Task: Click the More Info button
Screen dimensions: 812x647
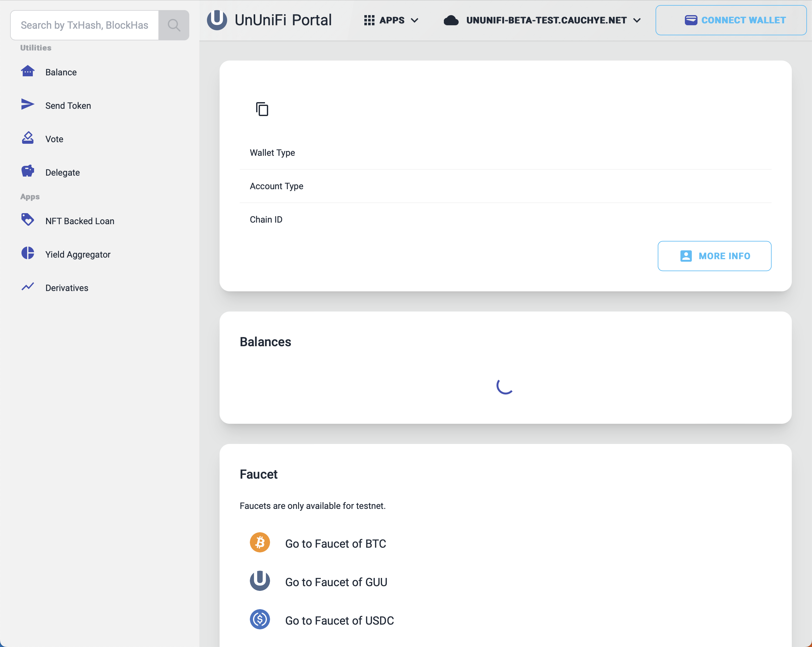Action: coord(714,256)
